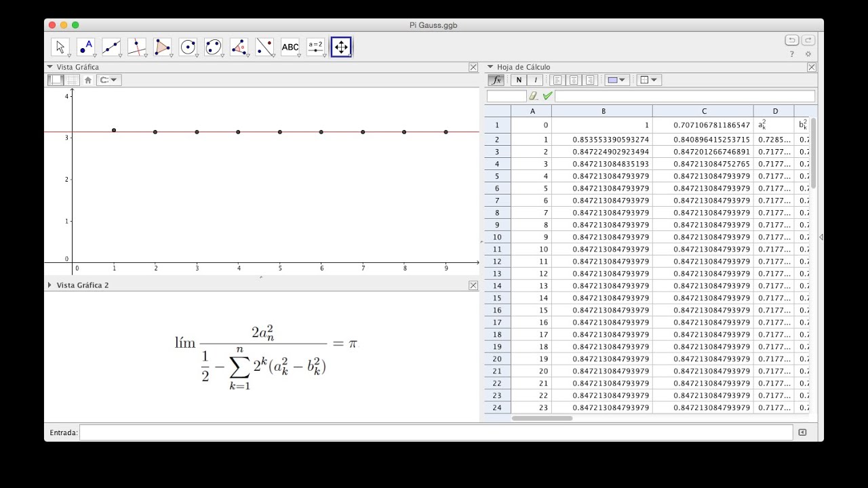
Task: Expand the sidebar arrow at right edge
Action: point(821,237)
